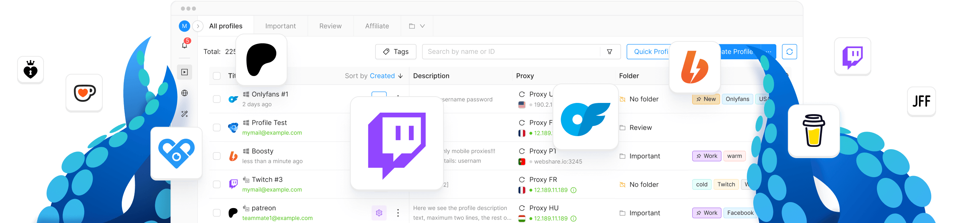
Task: Check the patreon profile checkbox
Action: (217, 213)
